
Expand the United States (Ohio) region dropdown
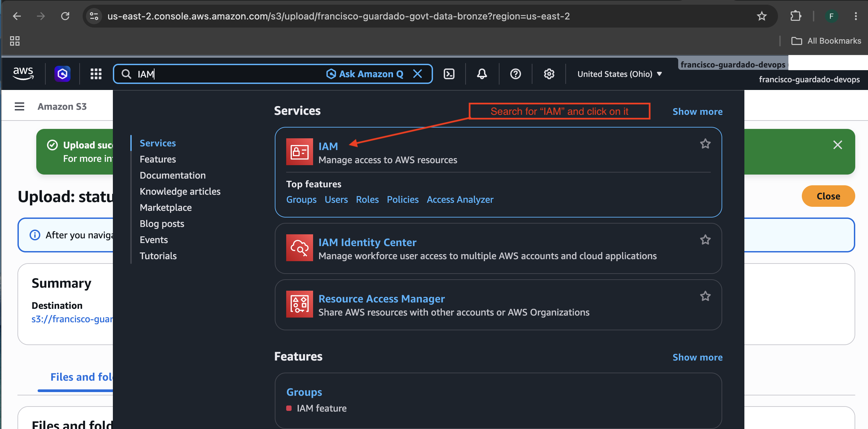pos(620,74)
